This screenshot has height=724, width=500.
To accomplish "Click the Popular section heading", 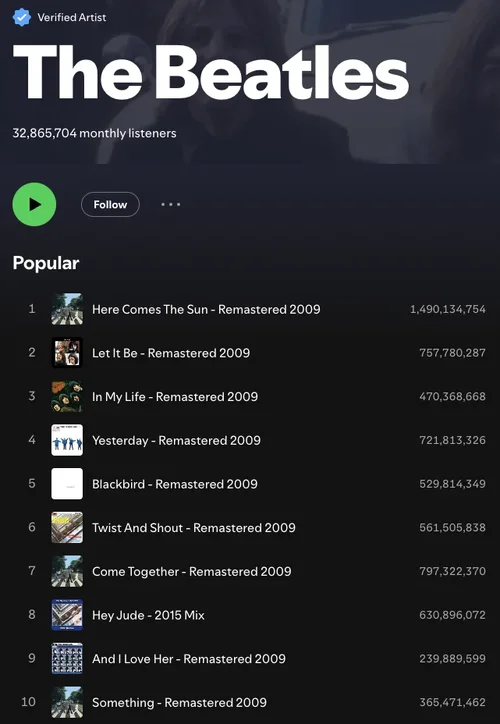I will tap(46, 264).
